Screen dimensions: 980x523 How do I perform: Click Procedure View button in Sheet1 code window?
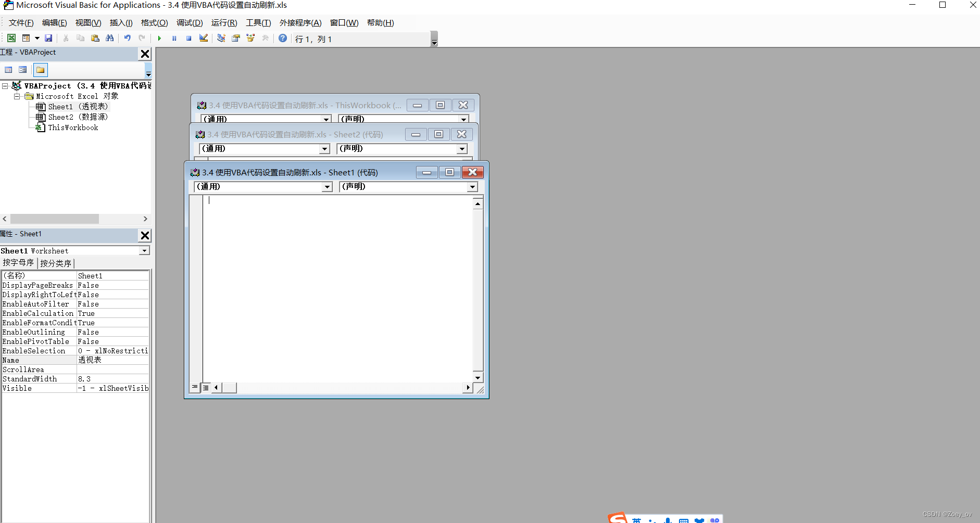(x=195, y=387)
